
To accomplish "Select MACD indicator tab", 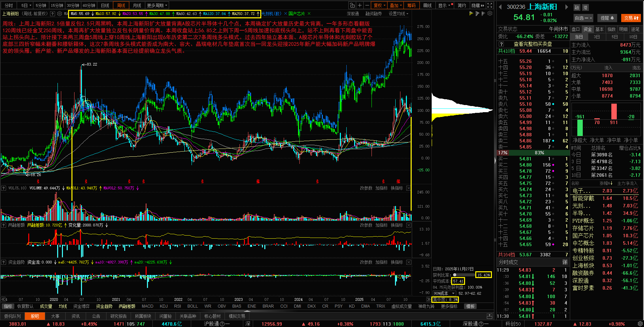I will click(x=148, y=306).
